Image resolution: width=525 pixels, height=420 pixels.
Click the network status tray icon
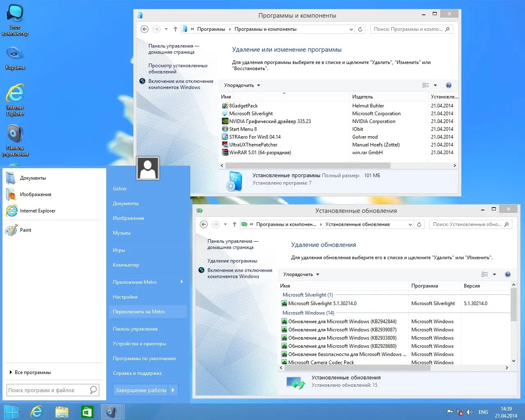pyautogui.click(x=460, y=412)
